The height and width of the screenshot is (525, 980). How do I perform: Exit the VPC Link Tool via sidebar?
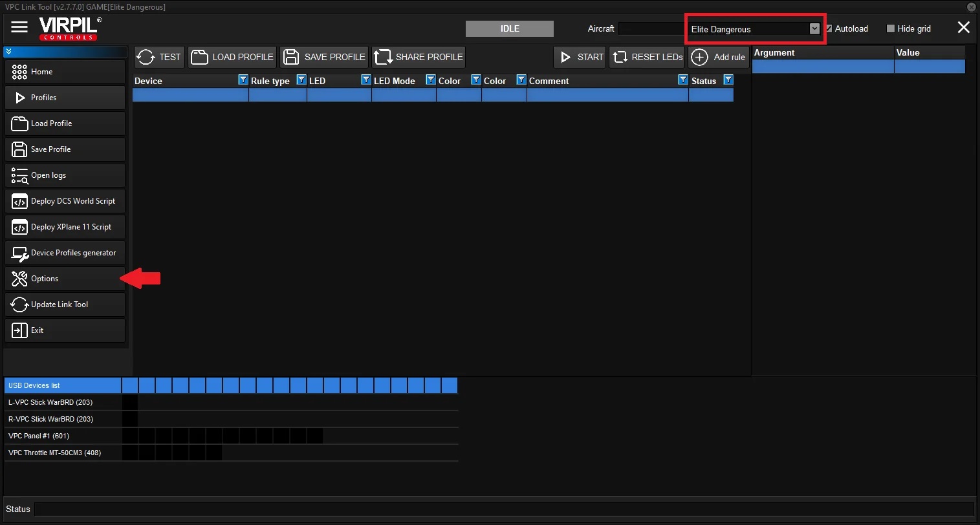(x=65, y=330)
